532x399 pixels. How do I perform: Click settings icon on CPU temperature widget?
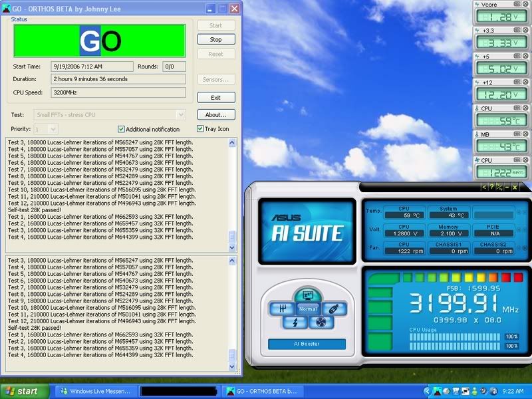[x=517, y=108]
